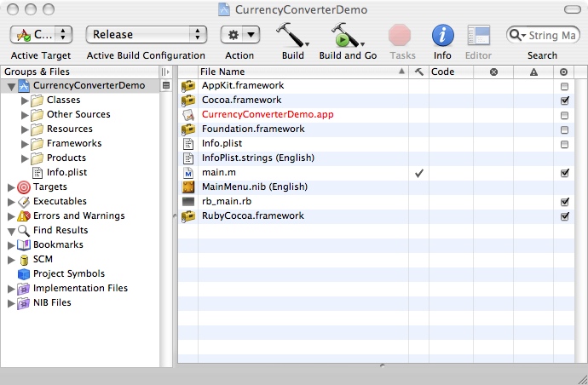The width and height of the screenshot is (588, 385).
Task: Expand the Resources group
Action: point(25,129)
